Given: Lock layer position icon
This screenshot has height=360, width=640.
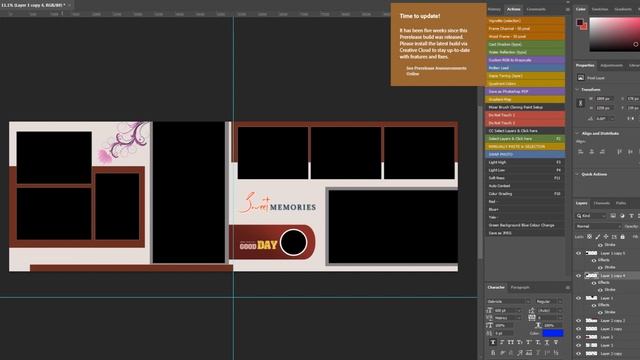Looking at the screenshot, I should click(606, 236).
